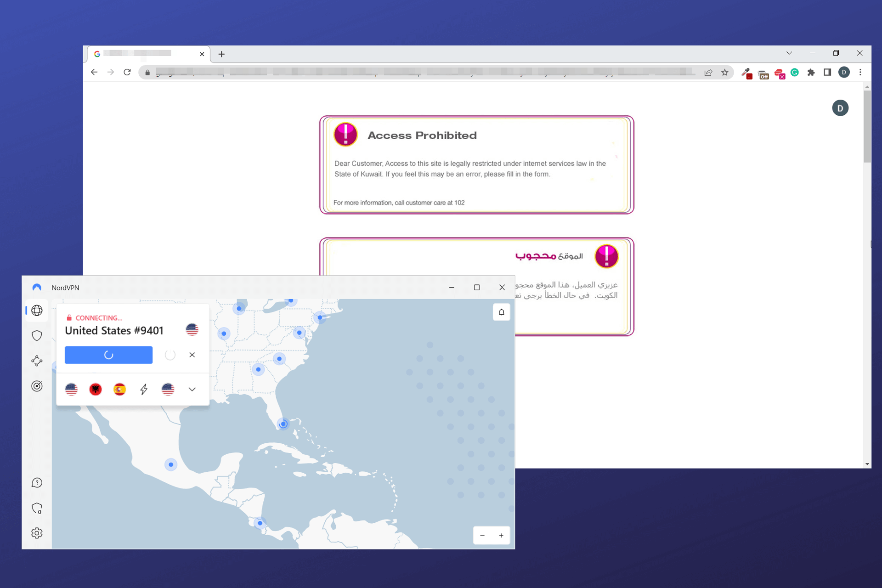Screen dimensions: 882x588
Task: Zoom in on the map
Action: point(501,535)
